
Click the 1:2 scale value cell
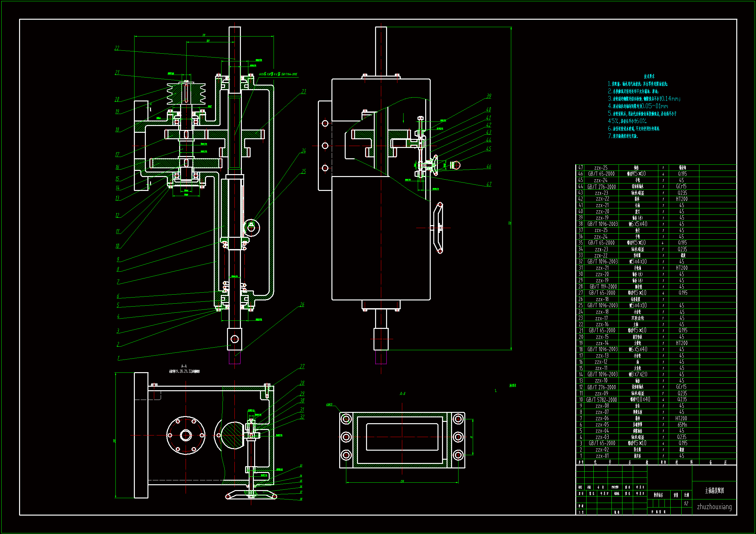point(686,503)
